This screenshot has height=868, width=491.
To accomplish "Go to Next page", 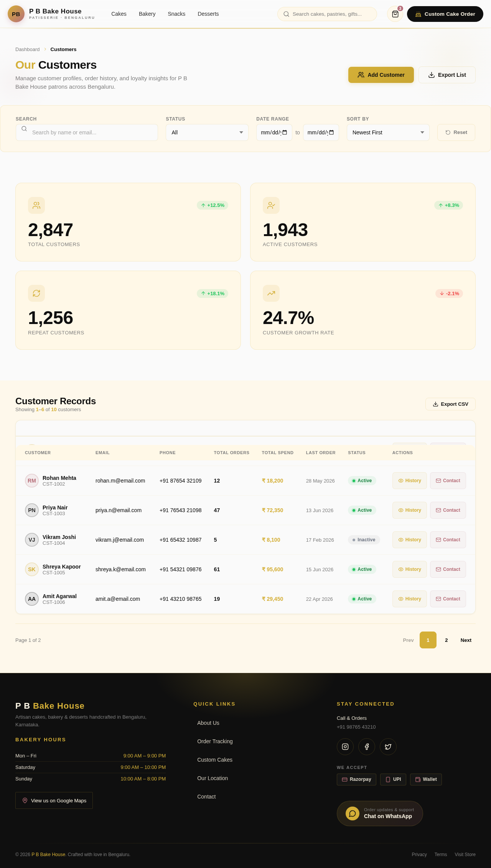I will tap(466, 640).
